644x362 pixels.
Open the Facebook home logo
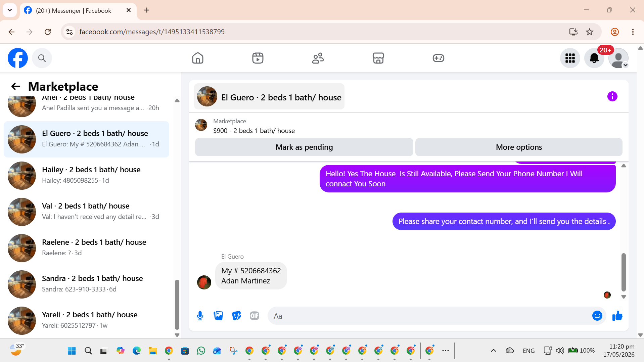pyautogui.click(x=18, y=58)
